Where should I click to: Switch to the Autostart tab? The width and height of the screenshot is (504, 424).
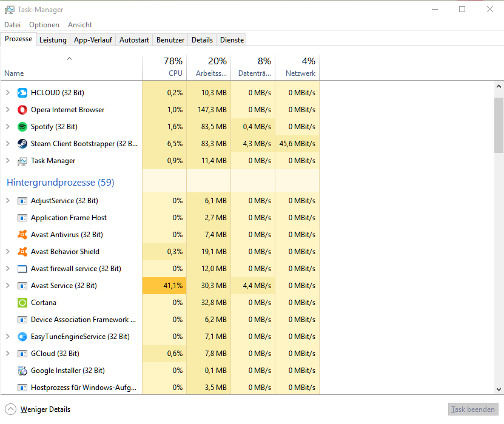pyautogui.click(x=134, y=40)
